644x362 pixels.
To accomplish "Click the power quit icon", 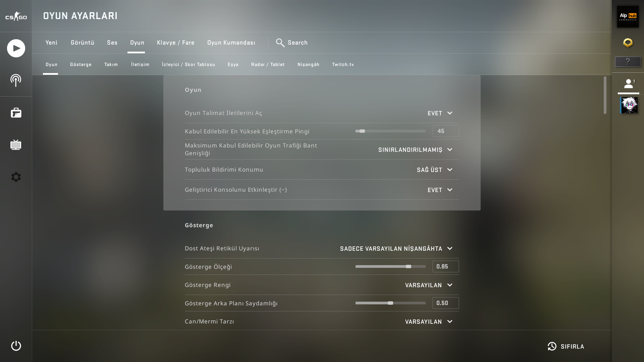I will pyautogui.click(x=16, y=346).
